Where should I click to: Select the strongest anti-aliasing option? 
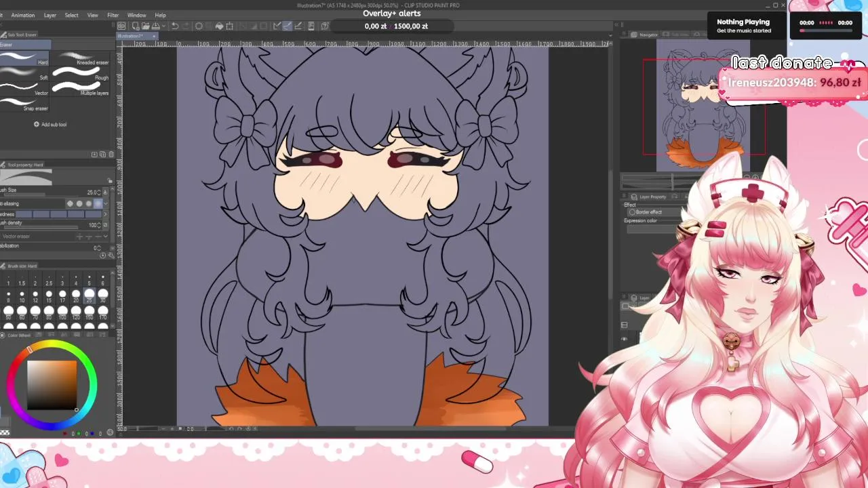point(98,203)
